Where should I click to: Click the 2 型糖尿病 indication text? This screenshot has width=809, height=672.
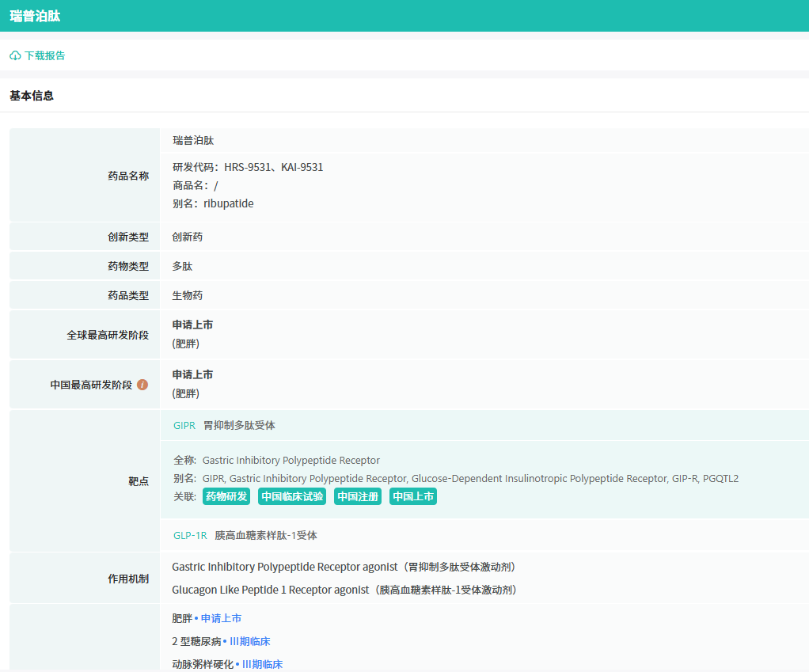196,642
